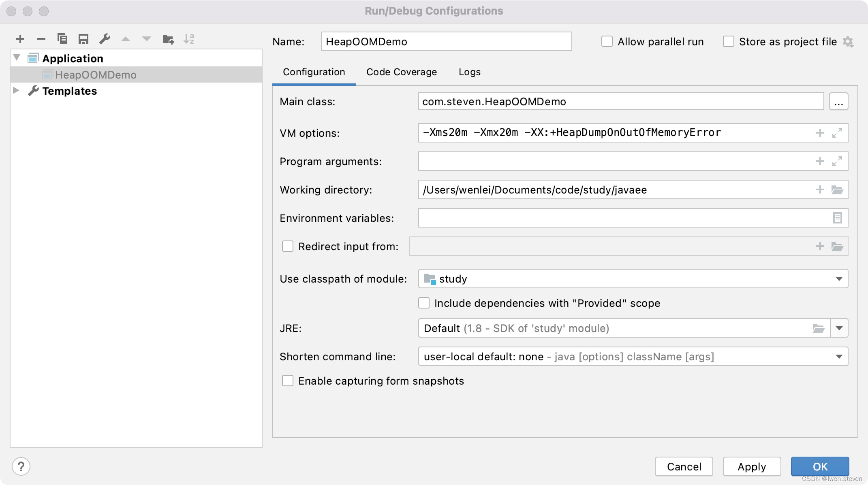Open the Shorten command line dropdown
The height and width of the screenshot is (485, 868).
[840, 356]
